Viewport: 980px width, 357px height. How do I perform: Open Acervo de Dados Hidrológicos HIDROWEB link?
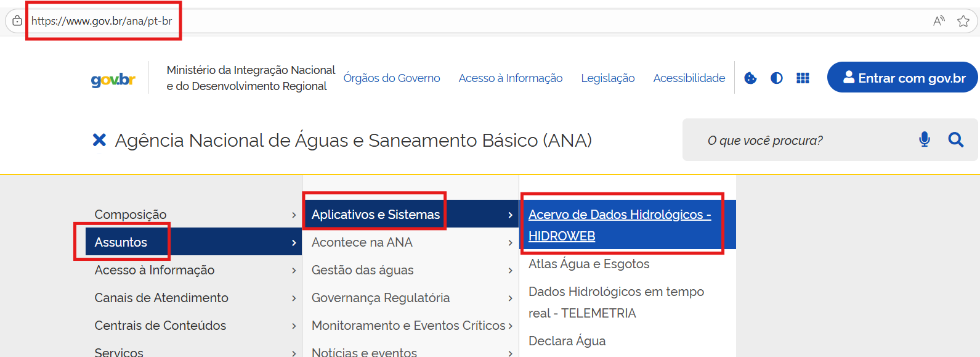(x=619, y=225)
